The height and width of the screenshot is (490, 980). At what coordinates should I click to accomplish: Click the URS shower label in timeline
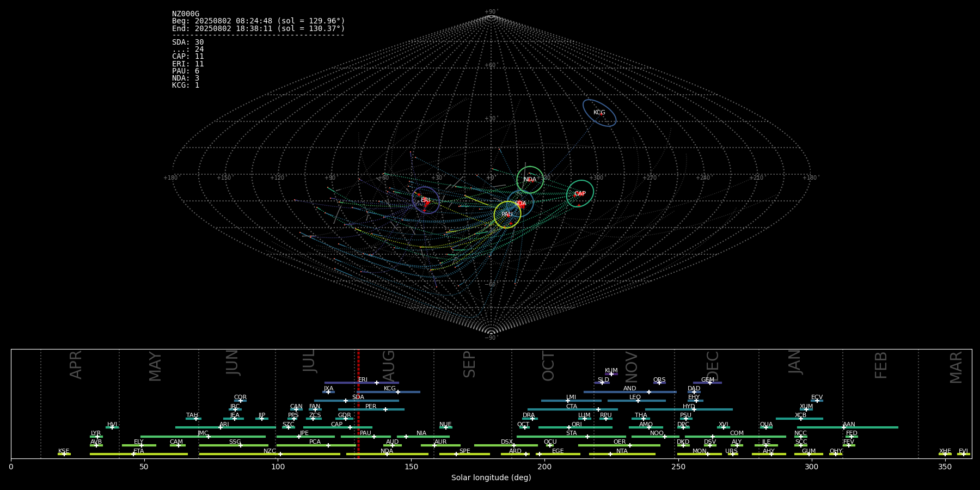pyautogui.click(x=731, y=451)
